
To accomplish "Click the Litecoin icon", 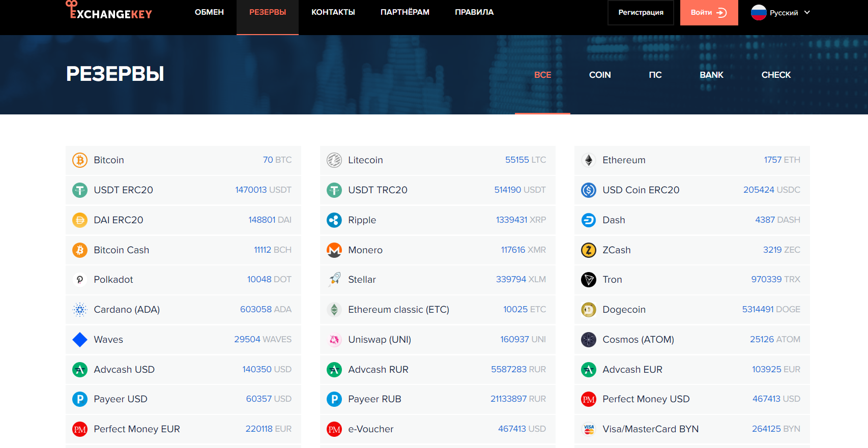I will (x=334, y=160).
